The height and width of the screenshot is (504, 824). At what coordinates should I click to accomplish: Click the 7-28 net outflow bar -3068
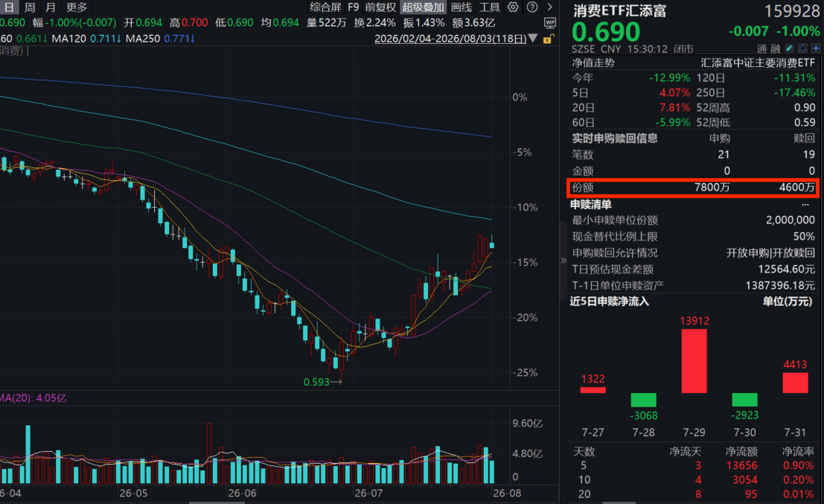pyautogui.click(x=643, y=400)
